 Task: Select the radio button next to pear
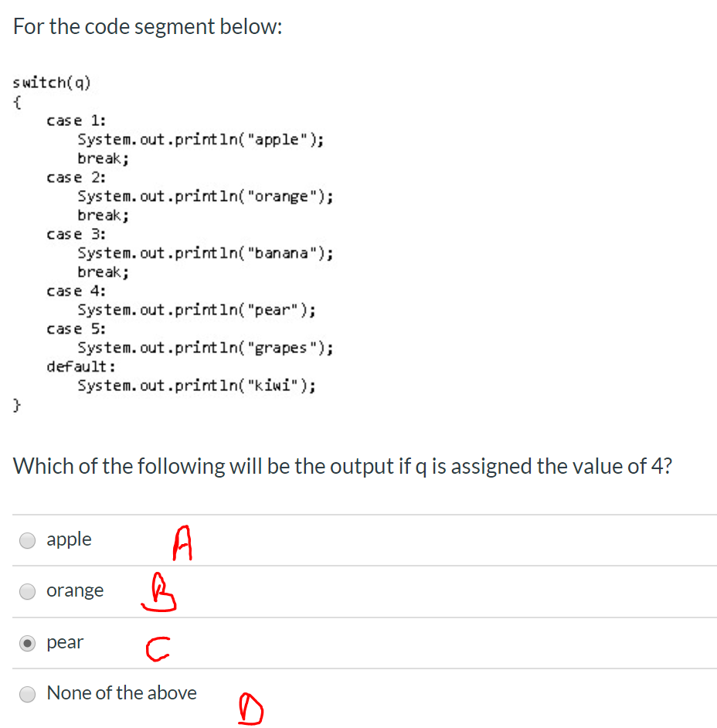pyautogui.click(x=27, y=642)
